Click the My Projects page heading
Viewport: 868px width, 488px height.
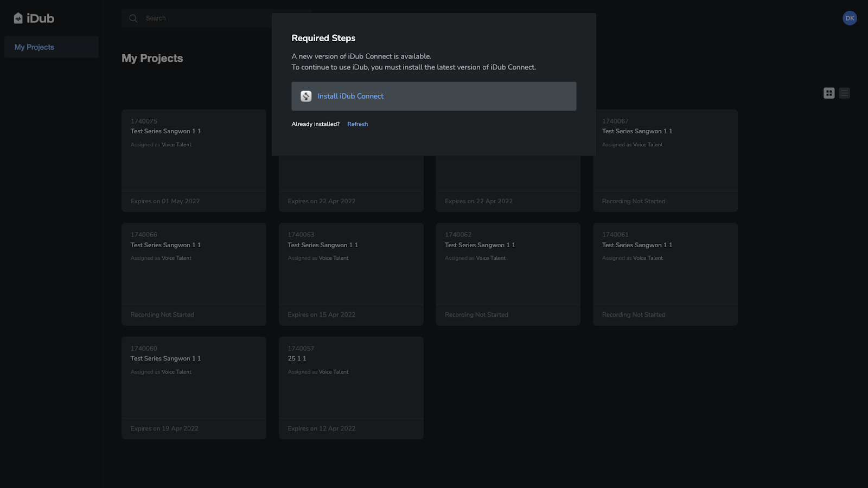(152, 58)
